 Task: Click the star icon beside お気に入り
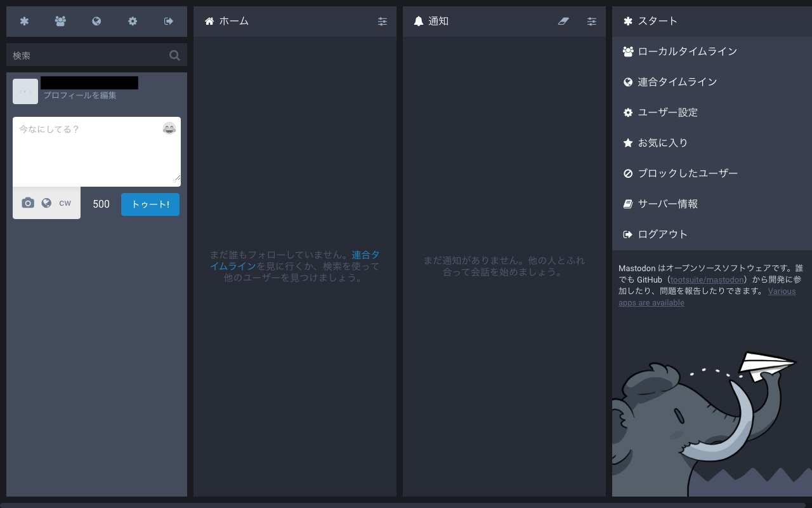628,143
